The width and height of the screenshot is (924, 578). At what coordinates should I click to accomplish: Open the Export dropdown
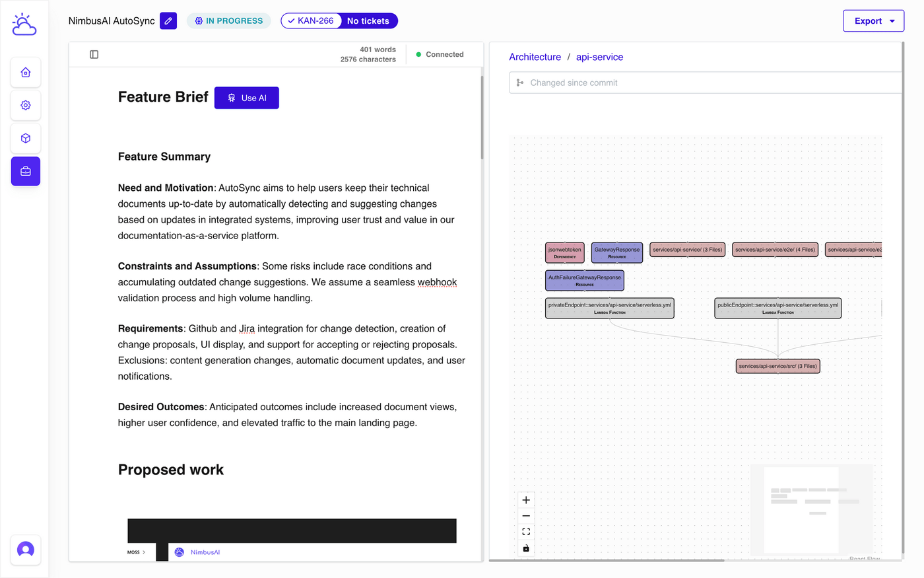(x=874, y=21)
